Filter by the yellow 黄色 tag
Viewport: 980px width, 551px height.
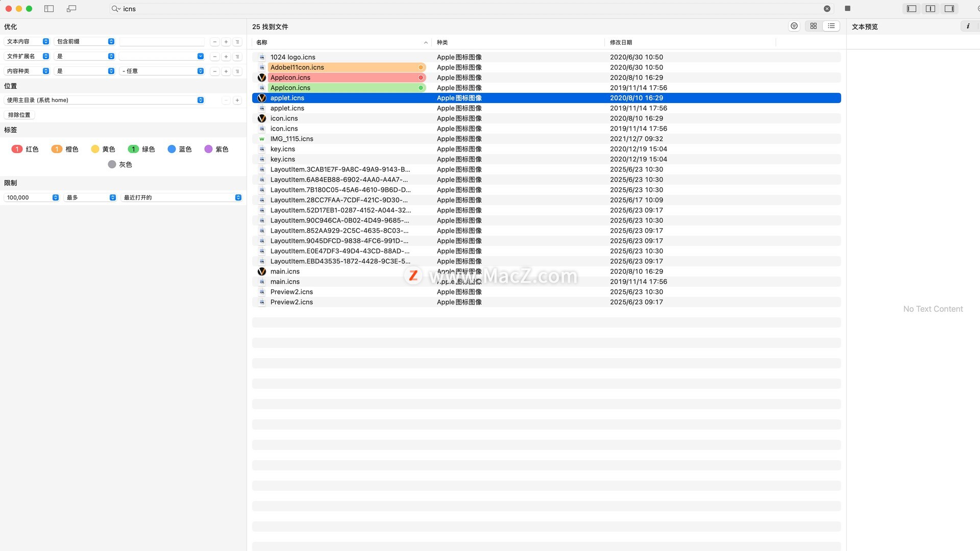tap(103, 149)
